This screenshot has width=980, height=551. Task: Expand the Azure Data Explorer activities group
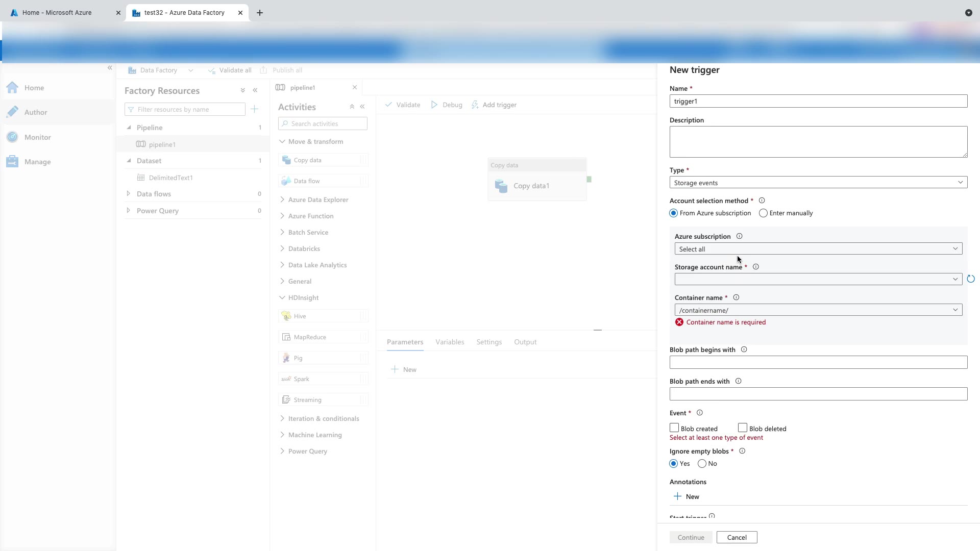coord(317,199)
